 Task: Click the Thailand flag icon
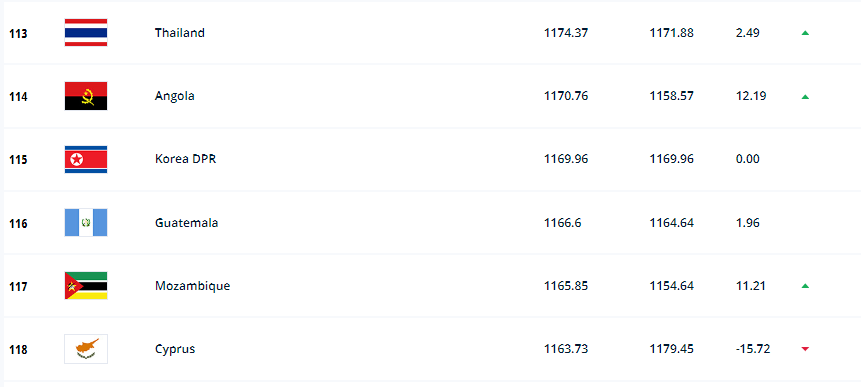(86, 33)
